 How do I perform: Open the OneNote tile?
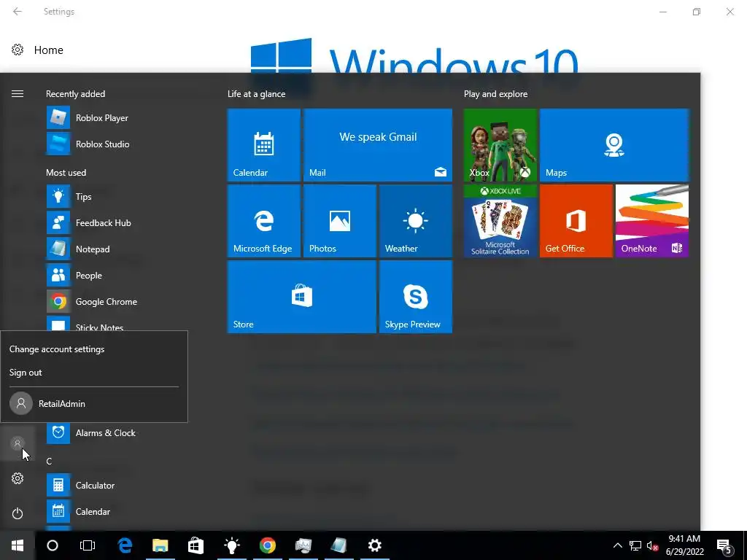pos(651,221)
